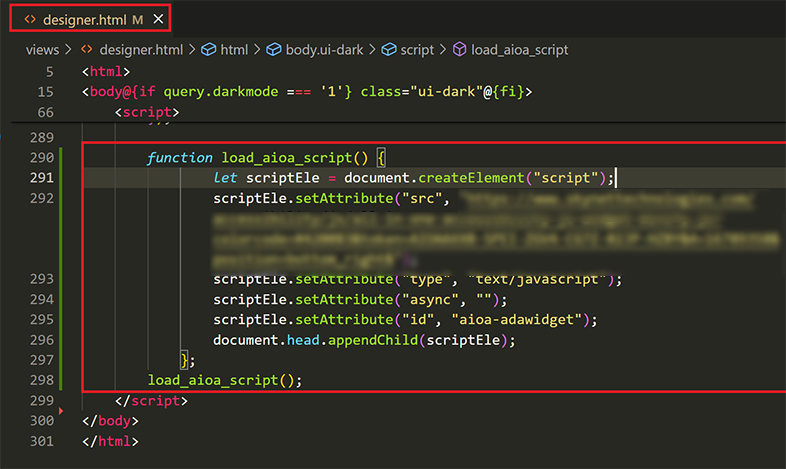Expand the chevron after 'designer.html' breadcrumb

point(192,49)
